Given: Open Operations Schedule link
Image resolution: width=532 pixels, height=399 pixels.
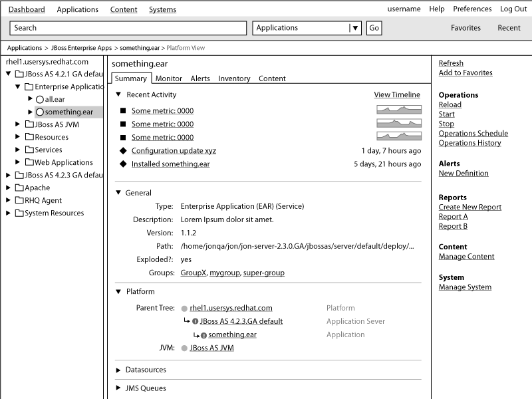Looking at the screenshot, I should pyautogui.click(x=473, y=134).
